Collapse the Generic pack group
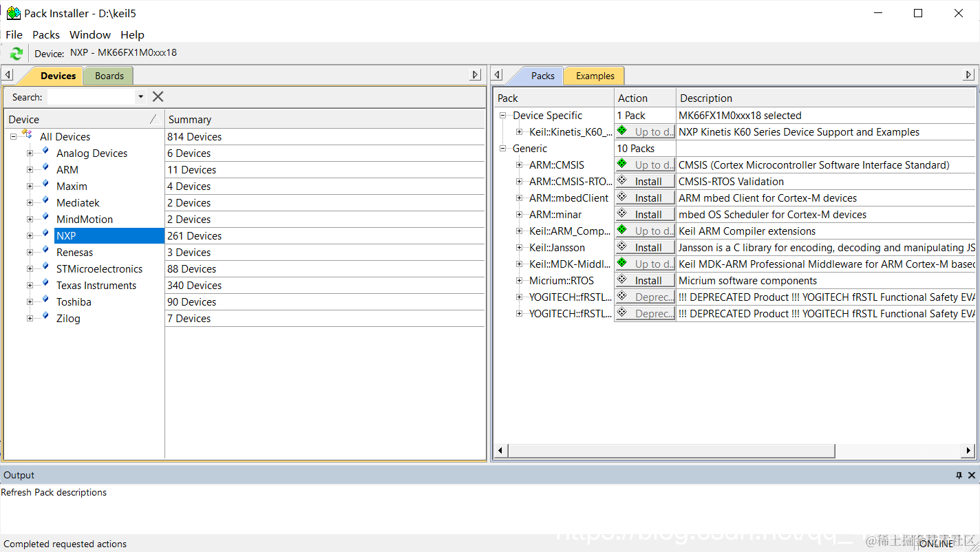Image resolution: width=980 pixels, height=552 pixels. pos(502,149)
